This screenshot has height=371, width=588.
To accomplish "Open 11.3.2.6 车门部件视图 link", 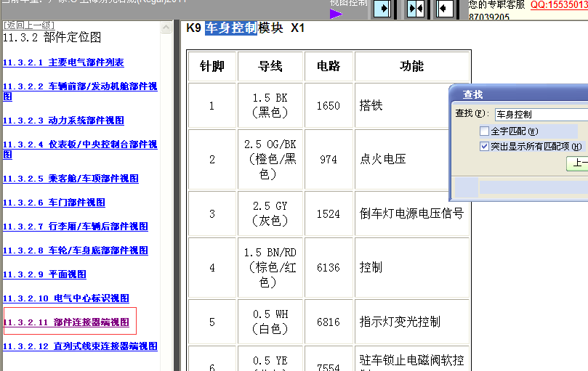I will coord(54,203).
